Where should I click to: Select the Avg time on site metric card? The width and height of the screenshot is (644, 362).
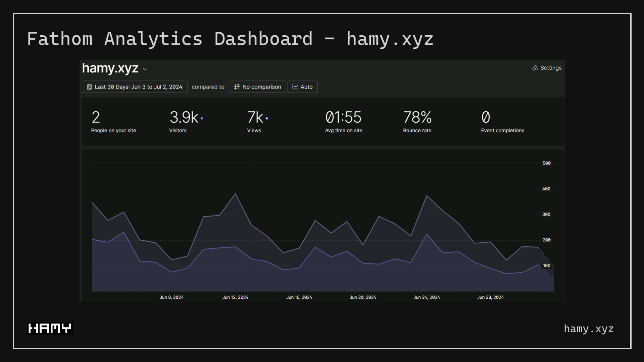coord(343,122)
